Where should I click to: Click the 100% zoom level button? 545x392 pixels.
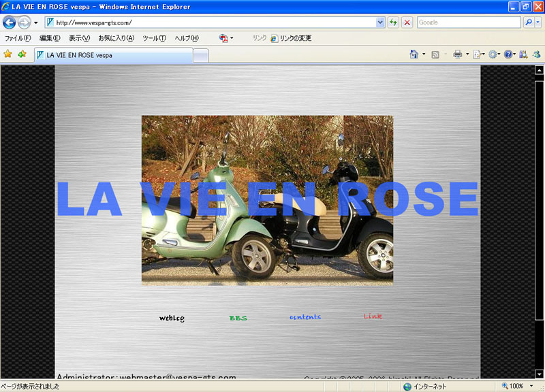tap(512, 386)
